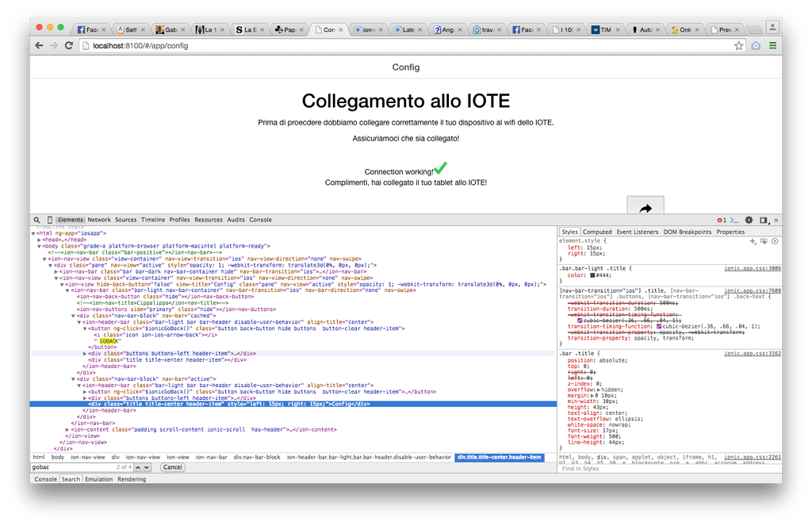
Task: Bookmark this page with the star icon
Action: [x=738, y=45]
